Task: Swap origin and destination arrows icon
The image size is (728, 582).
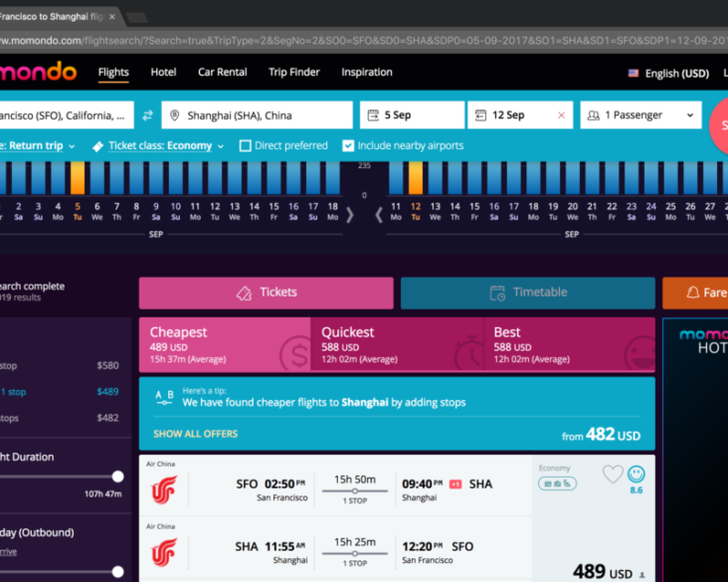Action: (x=147, y=115)
